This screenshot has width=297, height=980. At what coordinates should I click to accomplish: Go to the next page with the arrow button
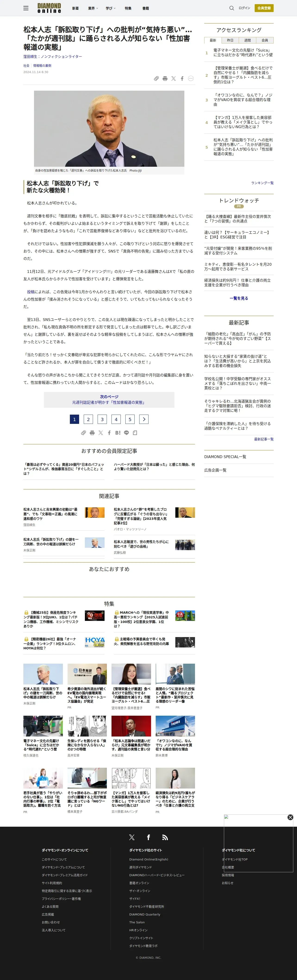click(144, 419)
